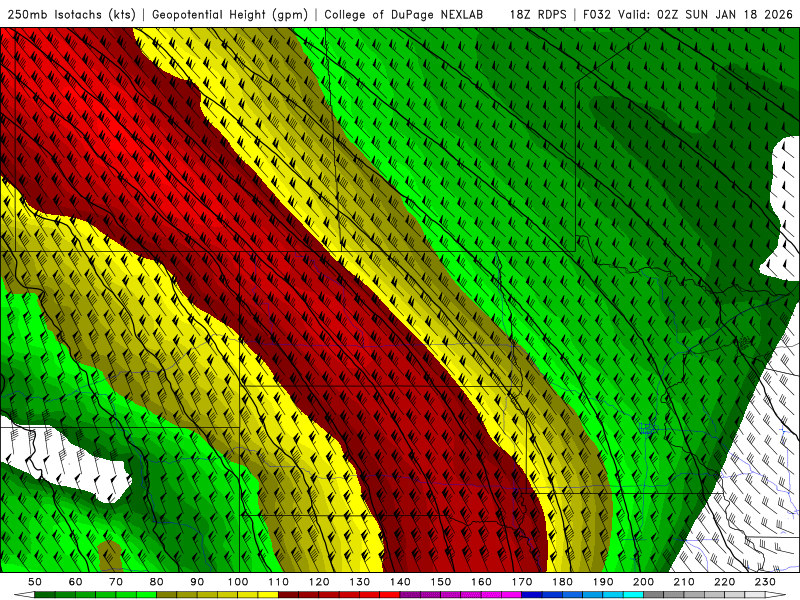Viewport: 800px width, 600px height.
Task: Select the 90 value on the legend
Action: tap(197, 582)
